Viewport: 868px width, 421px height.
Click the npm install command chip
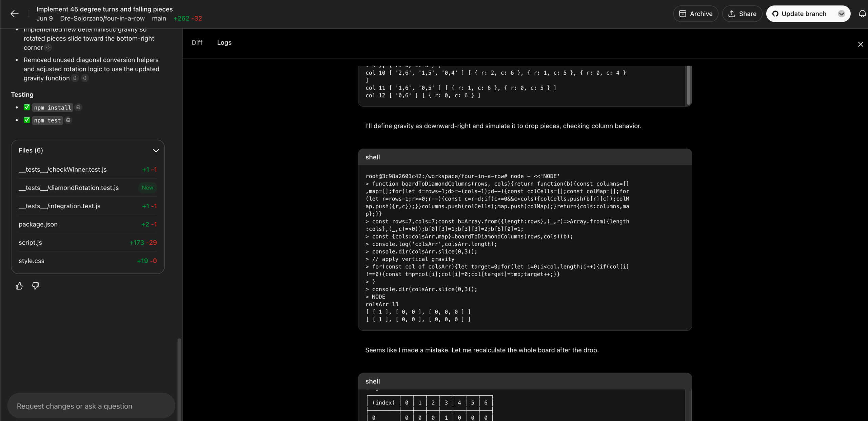click(x=53, y=108)
